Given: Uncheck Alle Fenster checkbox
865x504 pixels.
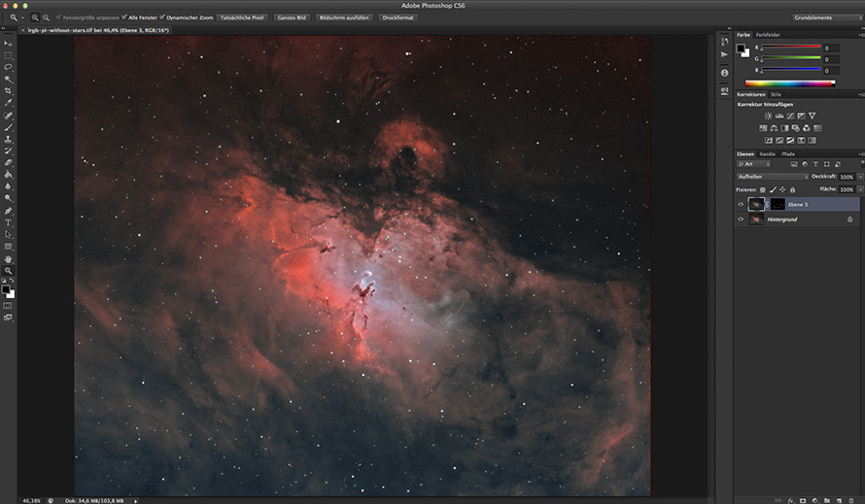Looking at the screenshot, I should (124, 17).
